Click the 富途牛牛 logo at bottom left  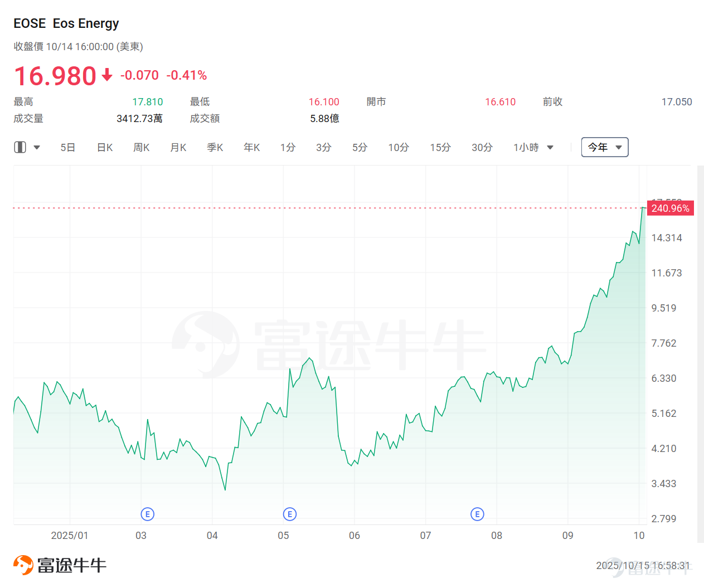tap(60, 565)
